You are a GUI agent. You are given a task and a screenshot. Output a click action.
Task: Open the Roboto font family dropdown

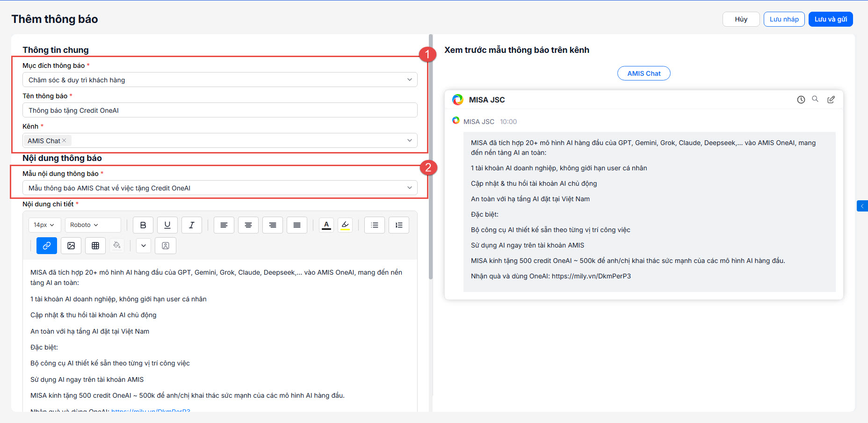[x=93, y=225]
